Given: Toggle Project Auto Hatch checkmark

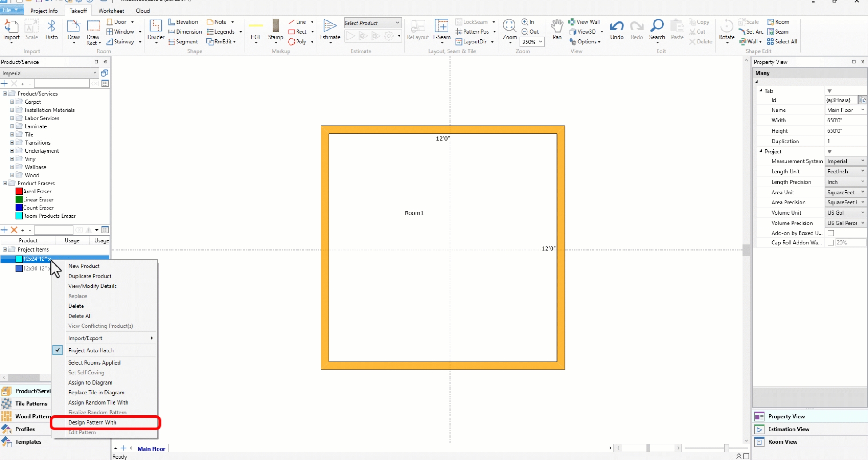Looking at the screenshot, I should pyautogui.click(x=58, y=350).
